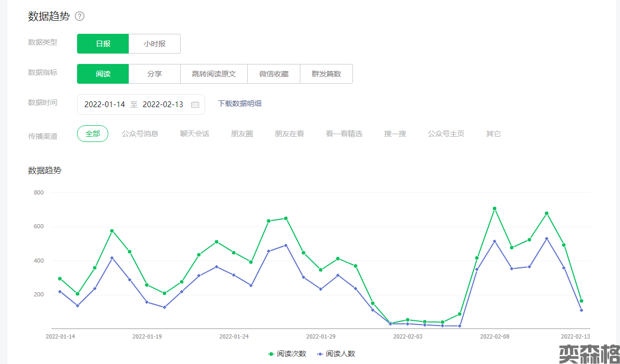Viewport: 620px width, 364px height.
Task: Click the help question mark icon beside 数据趋势
Action: coord(80,16)
